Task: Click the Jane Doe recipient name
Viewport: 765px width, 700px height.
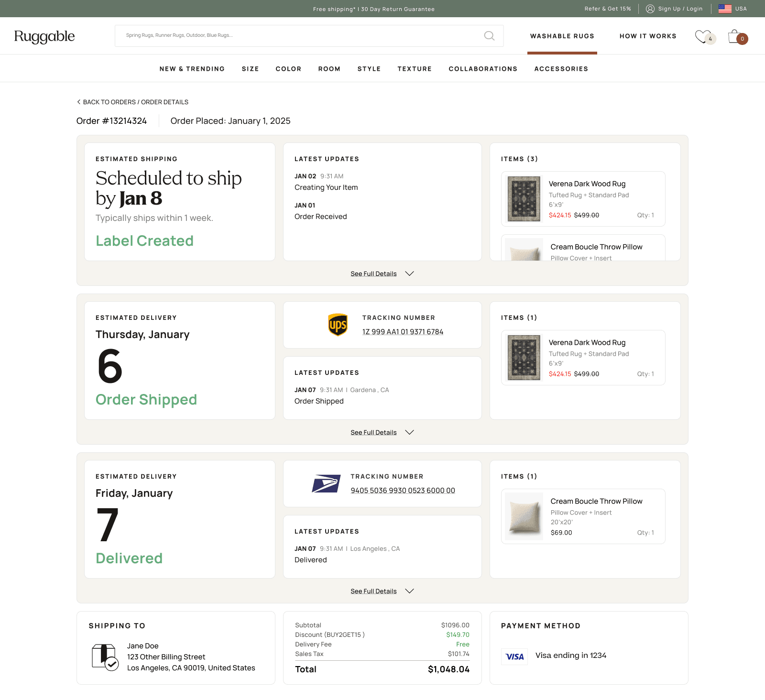Action: pyautogui.click(x=142, y=646)
